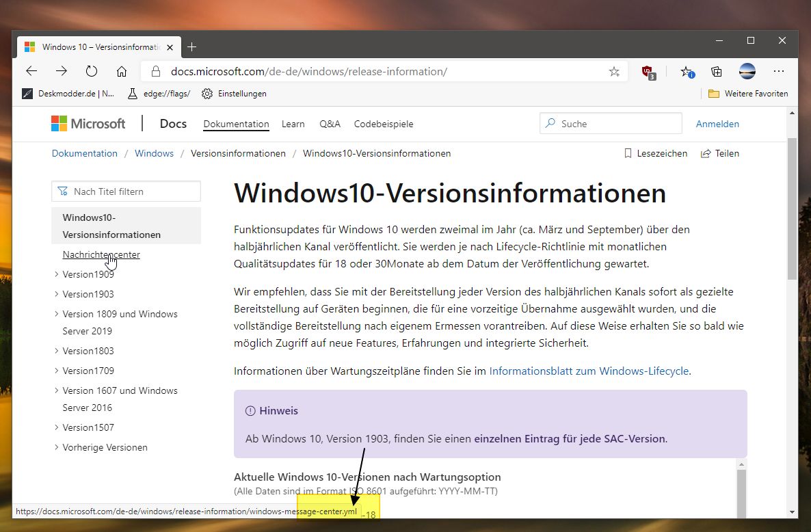Click the Nach Titel filtern field
The height and width of the screenshot is (532, 811).
(x=127, y=191)
